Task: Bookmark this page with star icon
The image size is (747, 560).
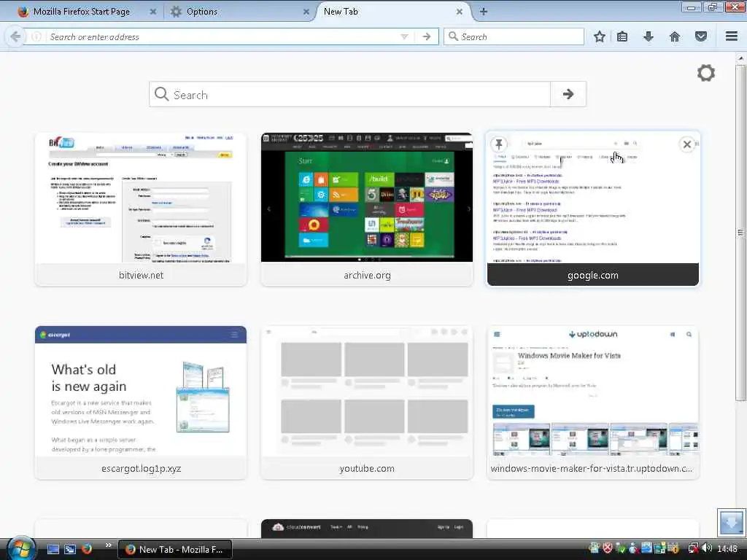Action: pos(600,36)
